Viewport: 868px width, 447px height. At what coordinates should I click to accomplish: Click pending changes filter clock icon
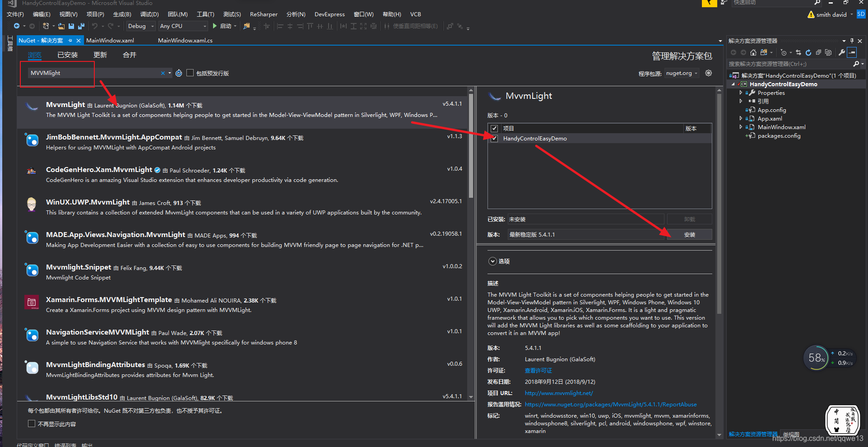(784, 52)
